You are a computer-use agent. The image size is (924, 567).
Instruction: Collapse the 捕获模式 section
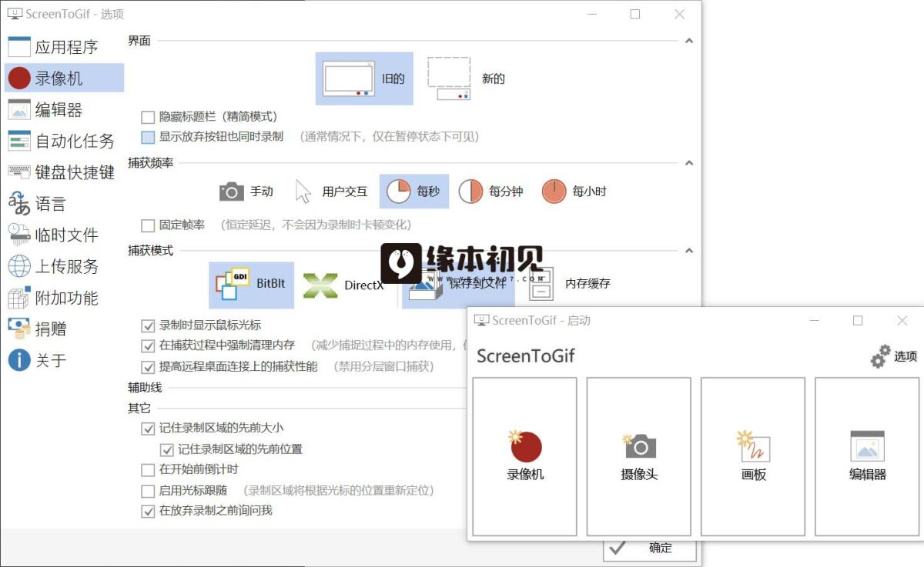[x=689, y=251]
